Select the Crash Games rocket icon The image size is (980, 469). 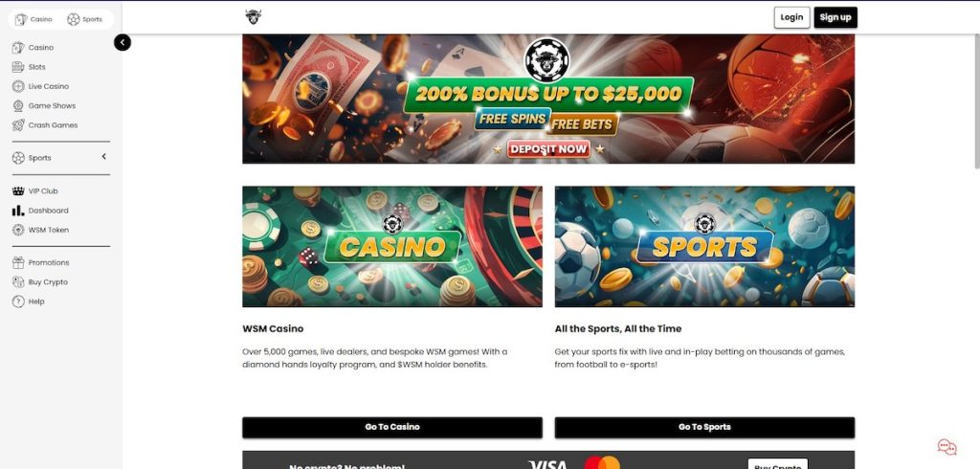18,125
